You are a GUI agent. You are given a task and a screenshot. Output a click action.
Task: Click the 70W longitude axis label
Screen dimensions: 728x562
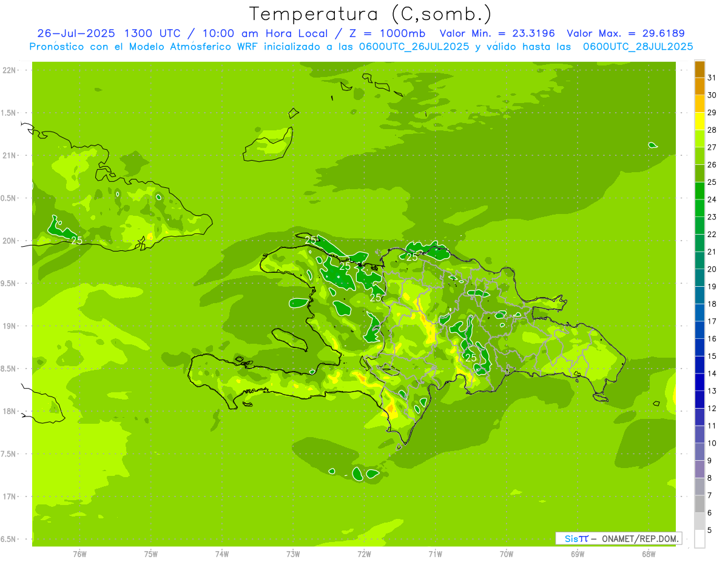507,554
